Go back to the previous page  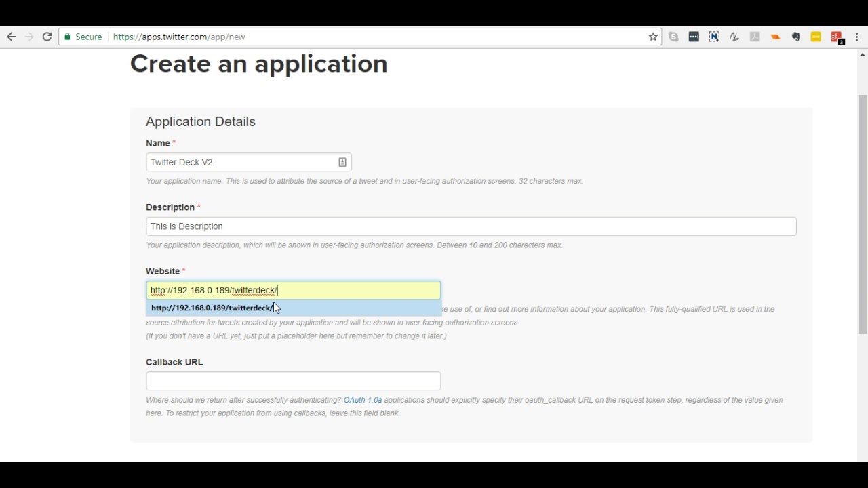pyautogui.click(x=11, y=37)
